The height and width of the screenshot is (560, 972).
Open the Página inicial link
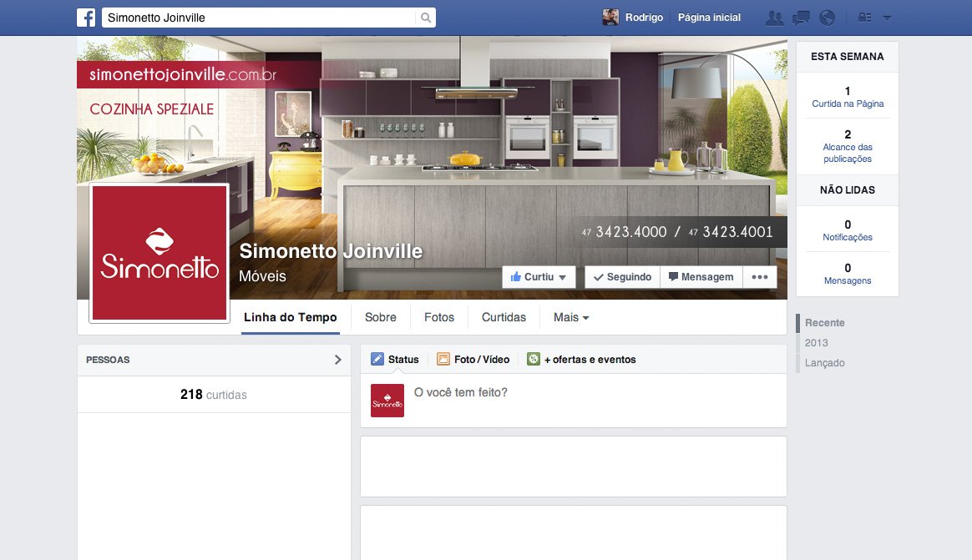(709, 18)
